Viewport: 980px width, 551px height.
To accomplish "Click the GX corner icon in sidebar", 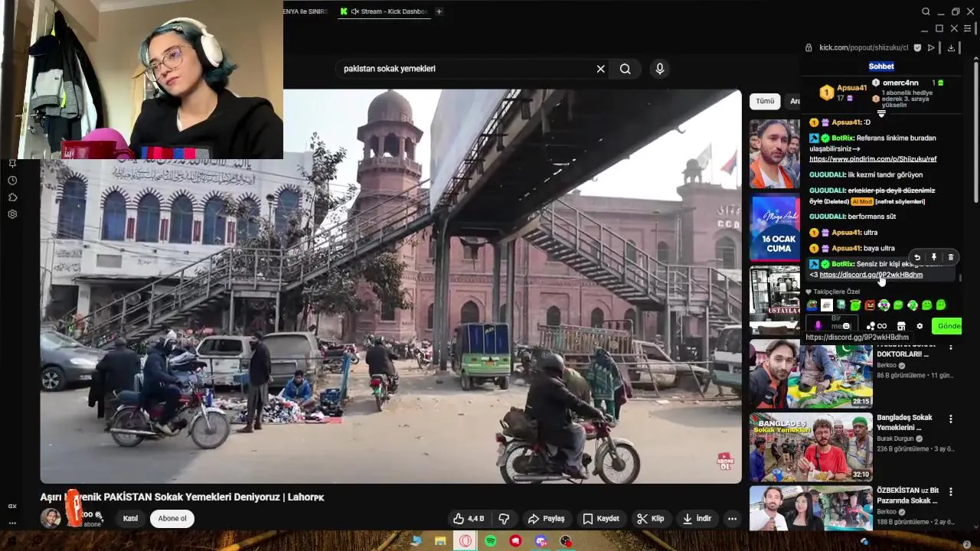I will click(x=12, y=507).
